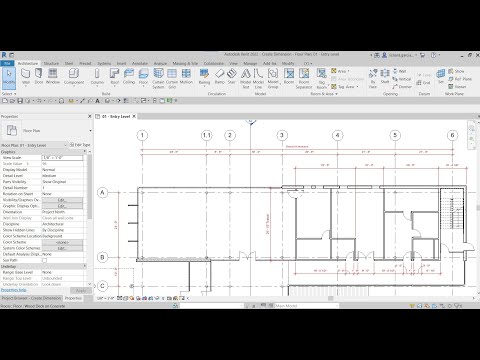Click Edit for System Color Schemes
The image size is (480, 360).
pos(62,248)
